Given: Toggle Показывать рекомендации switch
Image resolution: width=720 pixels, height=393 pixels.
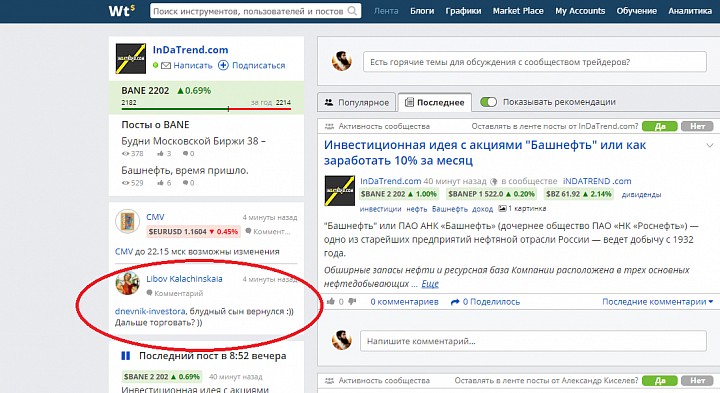Looking at the screenshot, I should click(x=488, y=102).
